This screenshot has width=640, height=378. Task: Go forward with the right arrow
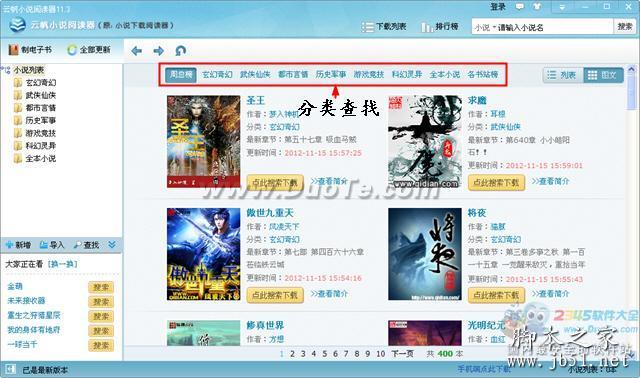(158, 51)
